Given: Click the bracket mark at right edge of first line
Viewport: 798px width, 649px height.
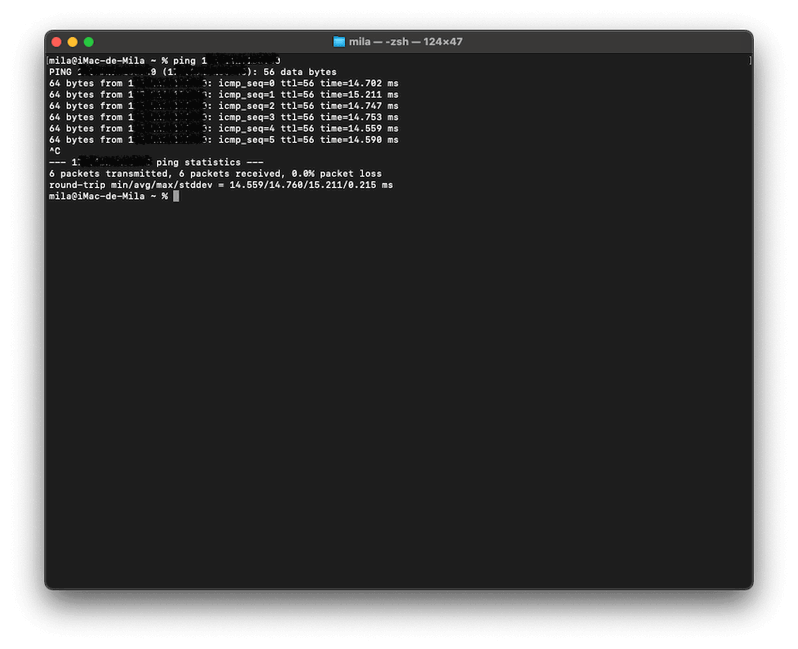Looking at the screenshot, I should pyautogui.click(x=749, y=61).
